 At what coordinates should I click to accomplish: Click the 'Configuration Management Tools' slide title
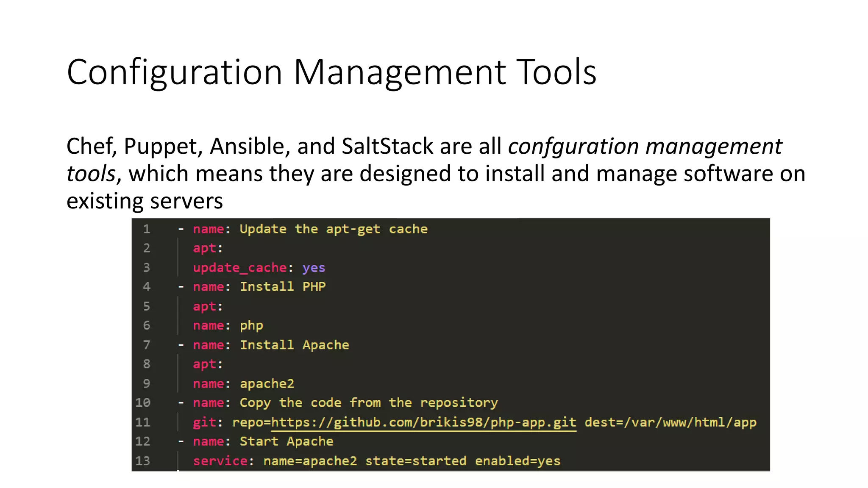[331, 73]
